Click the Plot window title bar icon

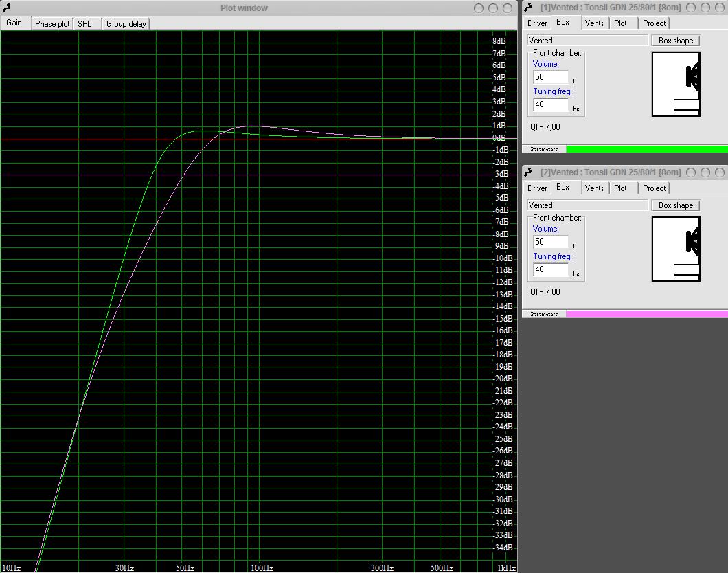7,8
